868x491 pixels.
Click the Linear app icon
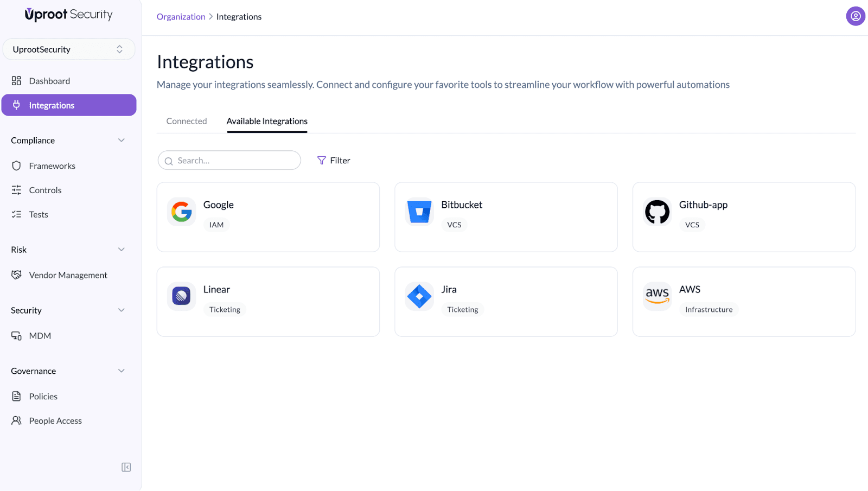(x=182, y=296)
